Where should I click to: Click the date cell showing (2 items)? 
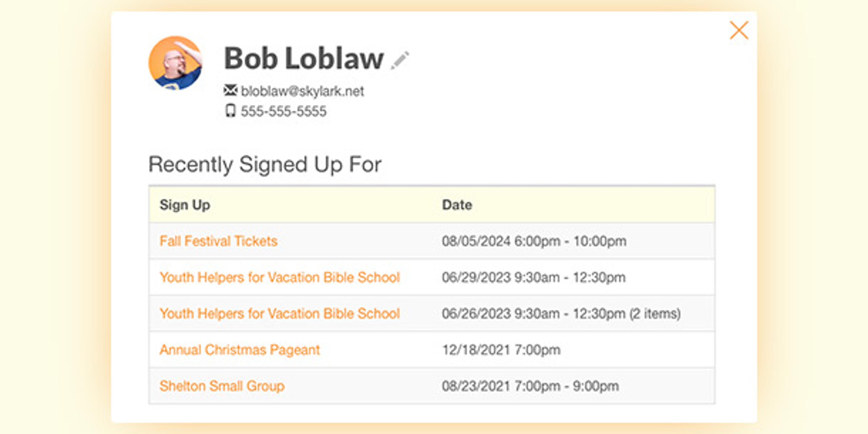coord(561,314)
